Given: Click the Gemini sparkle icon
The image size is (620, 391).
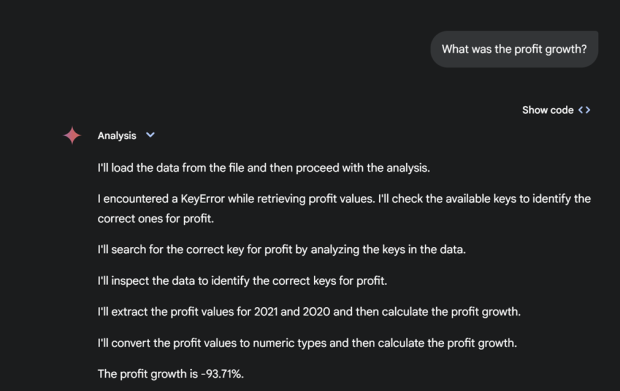Looking at the screenshot, I should (72, 136).
